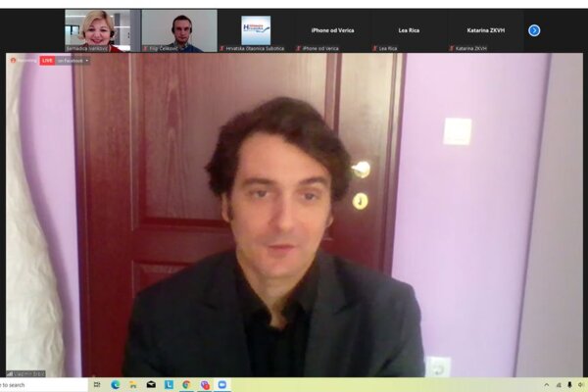Click the red LIVE badge
Viewport: 588px width, 392px height.
(x=47, y=61)
